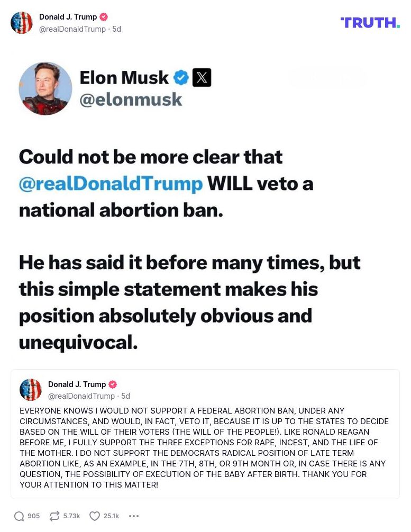Open Donald J. Trump's profile name
Viewport: 411px width, 532px height.
tap(68, 16)
